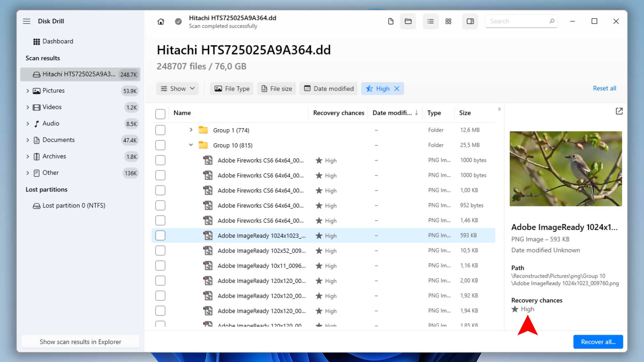The image size is (644, 362).
Task: Click the Group 10 folder icon
Action: coord(203,145)
